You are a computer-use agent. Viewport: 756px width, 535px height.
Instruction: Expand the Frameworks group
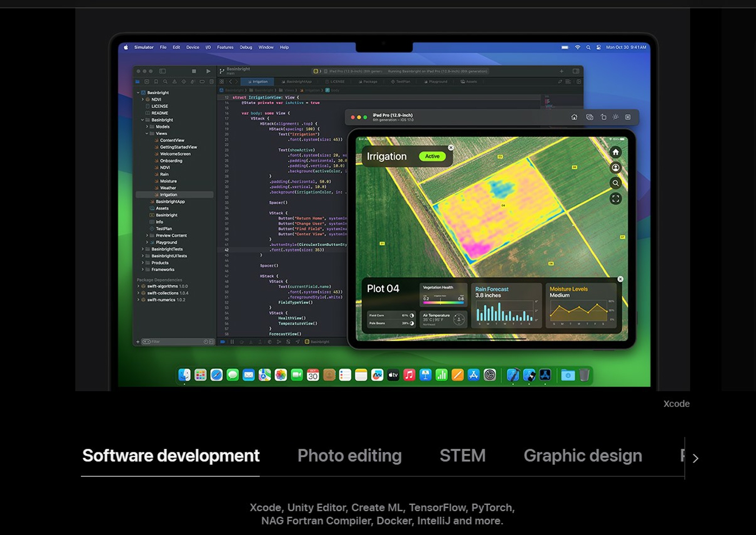click(143, 269)
